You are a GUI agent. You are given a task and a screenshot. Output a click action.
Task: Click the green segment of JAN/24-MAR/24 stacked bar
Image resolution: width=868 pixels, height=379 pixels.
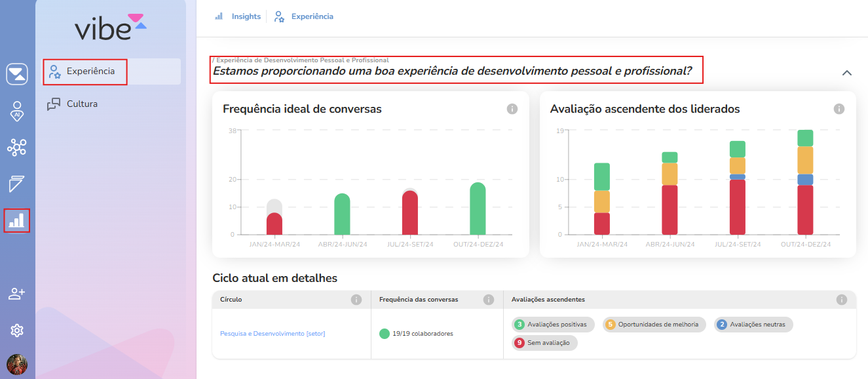[602, 177]
